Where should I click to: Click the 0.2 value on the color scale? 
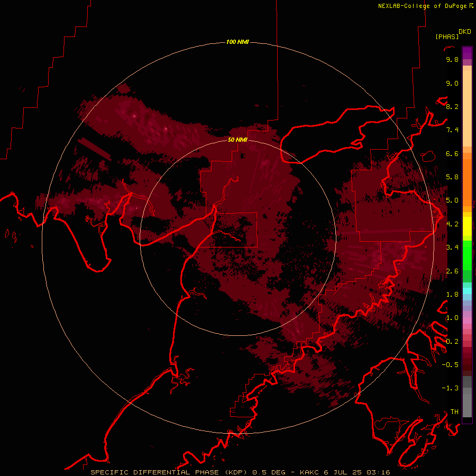(452, 342)
